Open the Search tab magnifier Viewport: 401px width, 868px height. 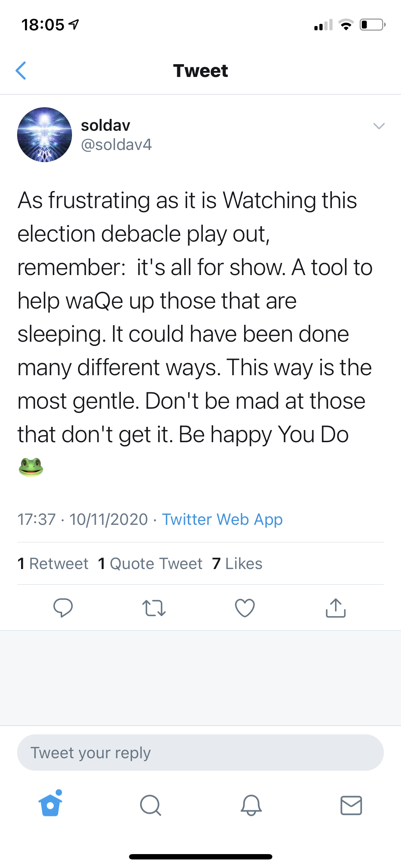pos(150,805)
